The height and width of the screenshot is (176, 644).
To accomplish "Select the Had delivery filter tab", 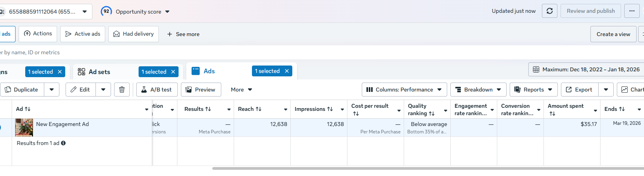I will pos(134,34).
